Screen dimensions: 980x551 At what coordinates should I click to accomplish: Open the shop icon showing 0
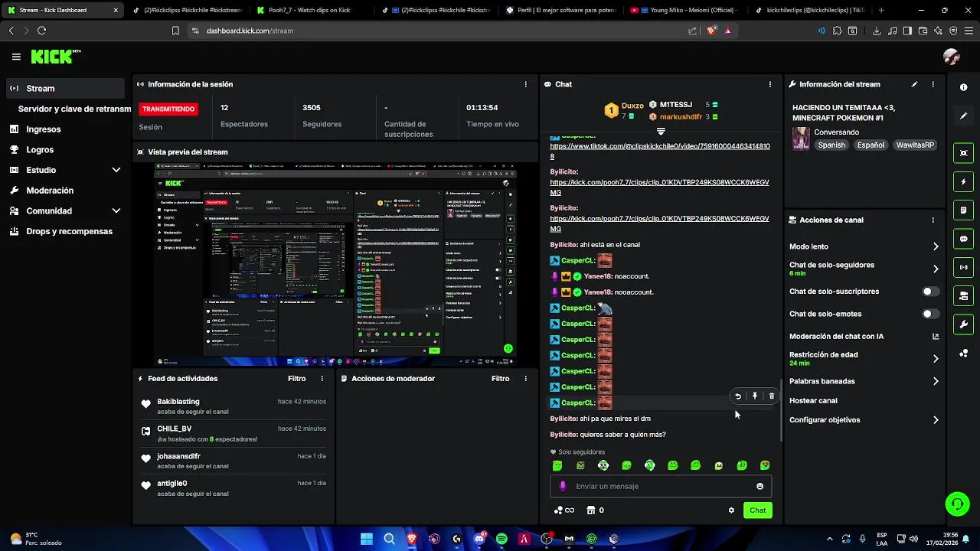point(595,510)
